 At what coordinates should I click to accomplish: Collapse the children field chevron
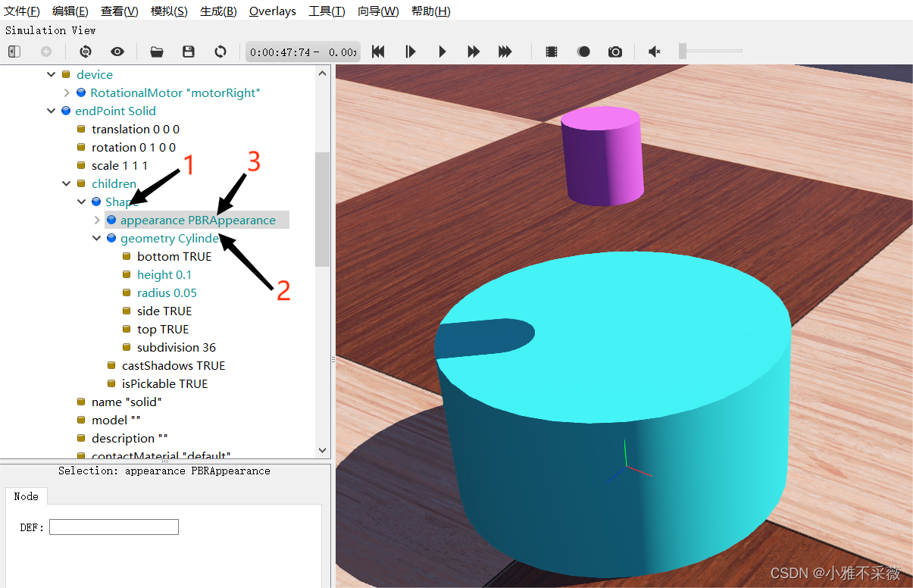coord(67,183)
